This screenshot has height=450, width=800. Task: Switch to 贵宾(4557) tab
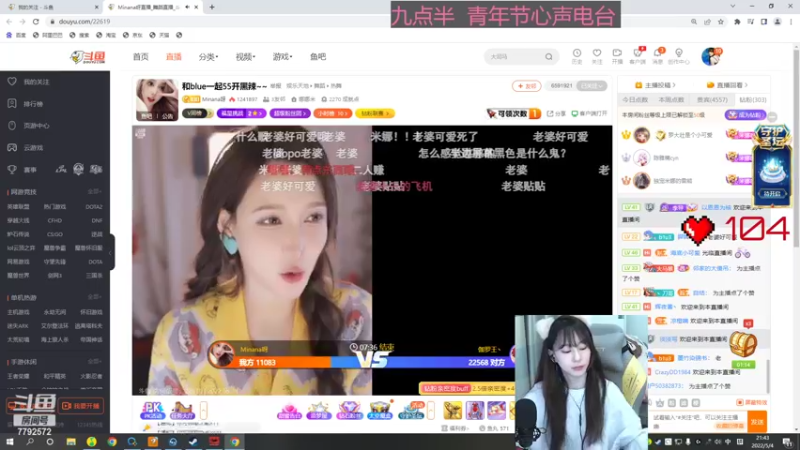coord(712,99)
